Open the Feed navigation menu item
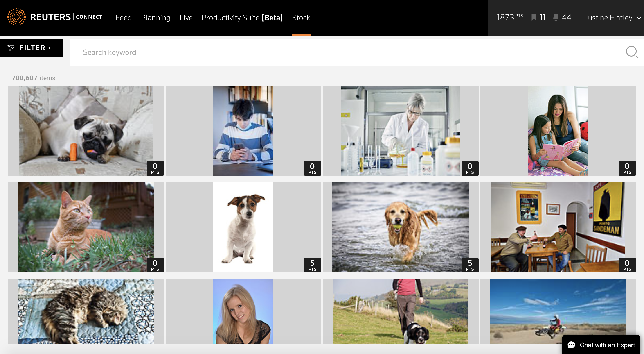 (x=124, y=17)
